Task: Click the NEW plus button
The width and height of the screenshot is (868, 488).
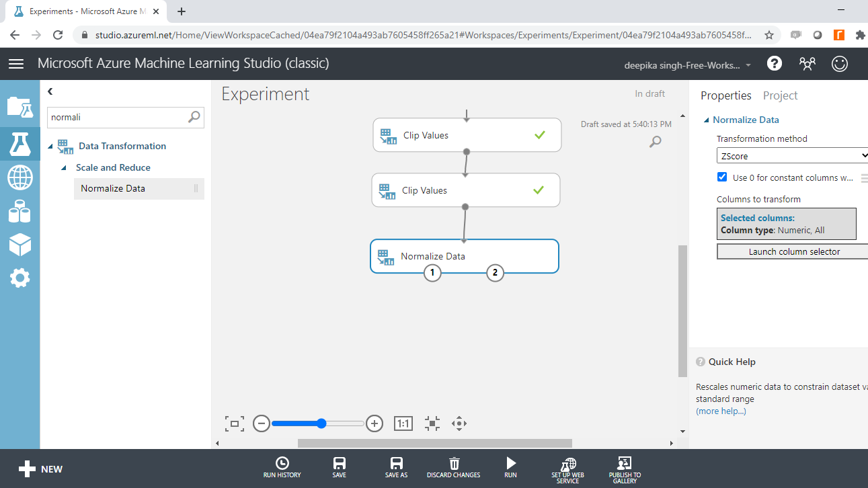Action: [x=40, y=469]
